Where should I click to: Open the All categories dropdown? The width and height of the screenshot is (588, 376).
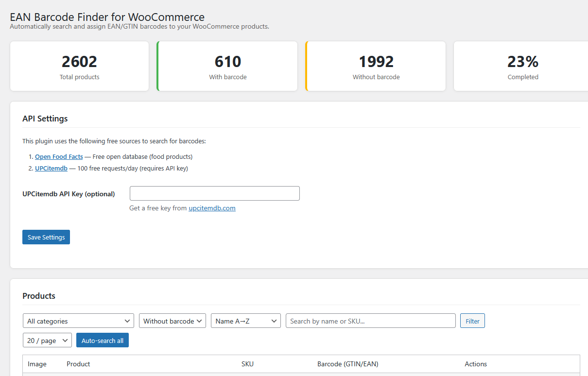[x=79, y=321]
